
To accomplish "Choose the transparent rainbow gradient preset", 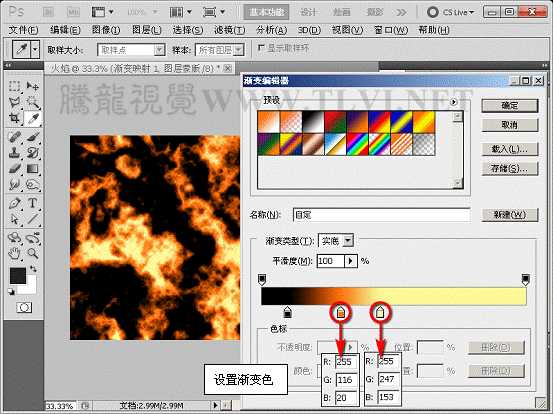I will 379,144.
